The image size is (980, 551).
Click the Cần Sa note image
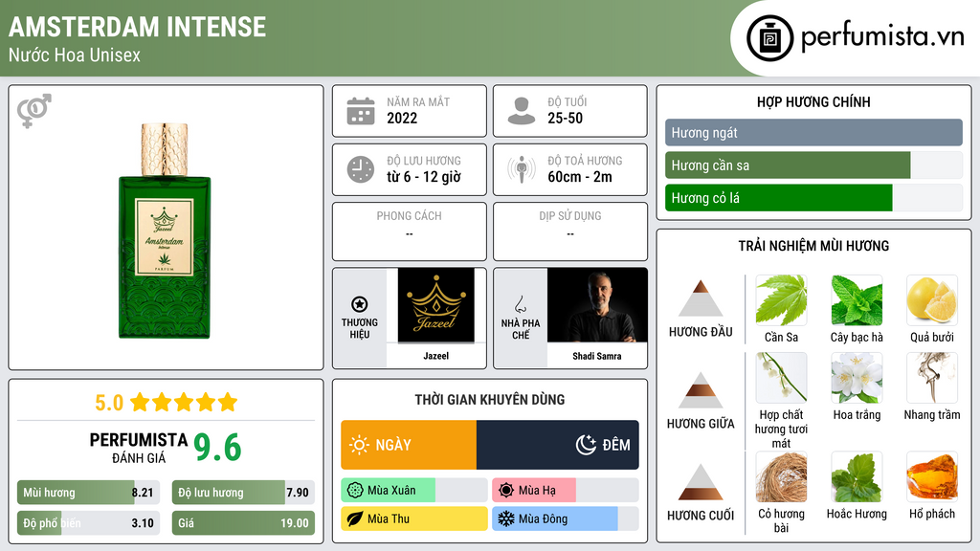click(x=781, y=300)
